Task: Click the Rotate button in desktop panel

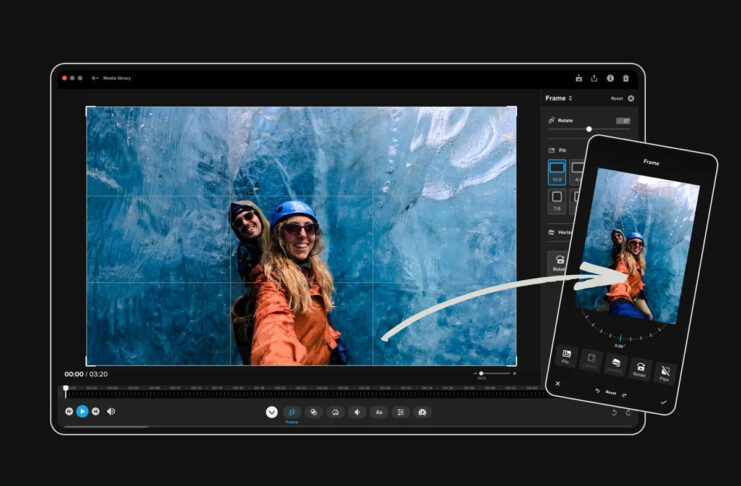Action: pos(559,262)
